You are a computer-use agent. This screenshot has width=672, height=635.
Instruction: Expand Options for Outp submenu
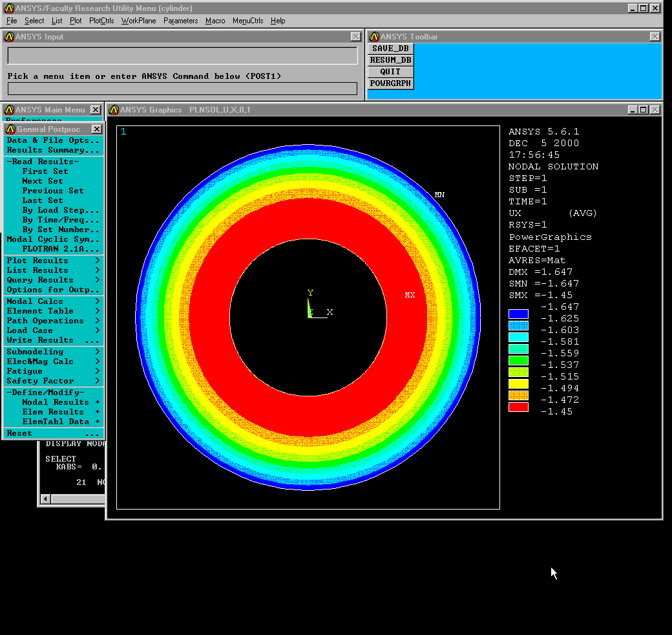point(53,290)
